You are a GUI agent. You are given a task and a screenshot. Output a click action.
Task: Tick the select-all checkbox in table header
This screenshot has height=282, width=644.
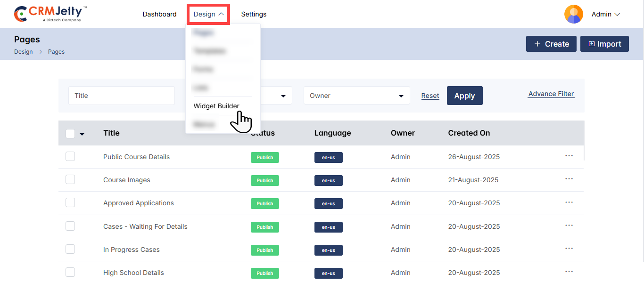[x=70, y=134]
